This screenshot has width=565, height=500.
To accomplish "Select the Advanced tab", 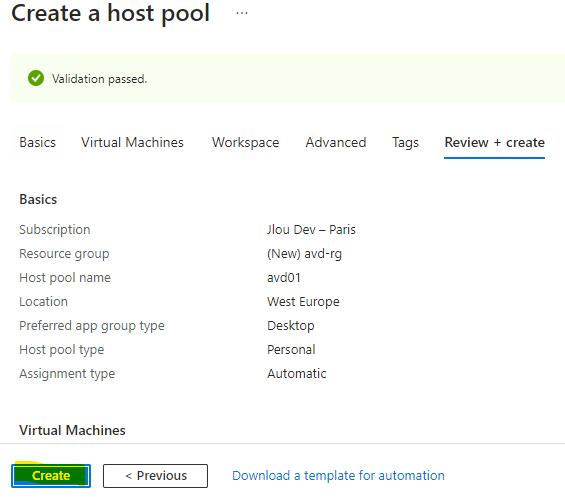I will point(336,142).
